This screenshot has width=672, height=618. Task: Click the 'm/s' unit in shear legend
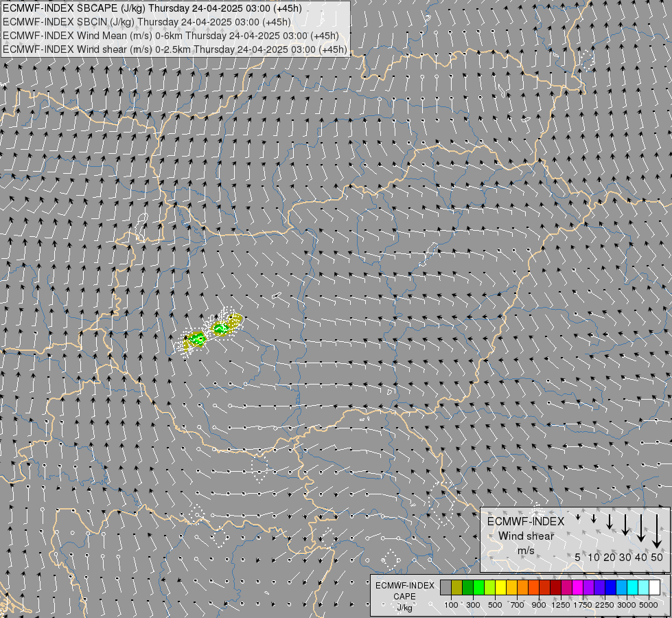coord(526,551)
